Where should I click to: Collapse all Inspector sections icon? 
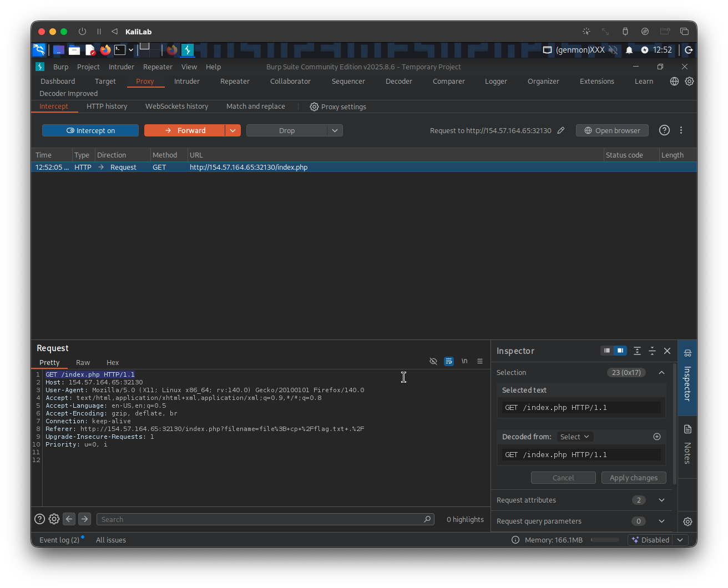tap(652, 351)
